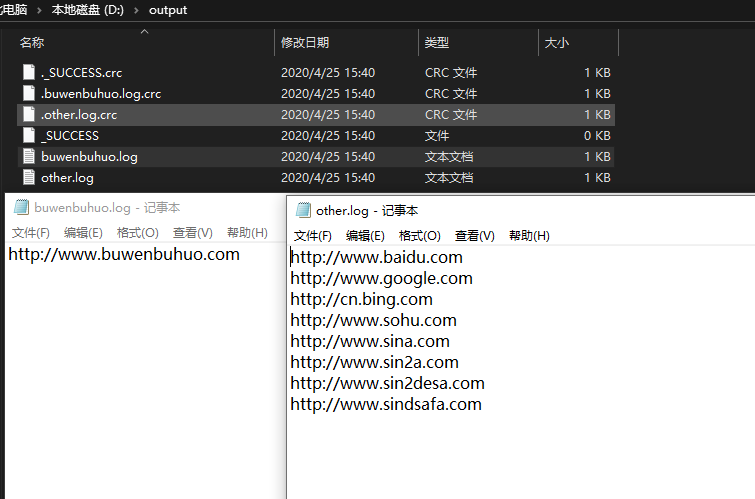Select output folder in address bar
The width and height of the screenshot is (755, 499).
[168, 10]
